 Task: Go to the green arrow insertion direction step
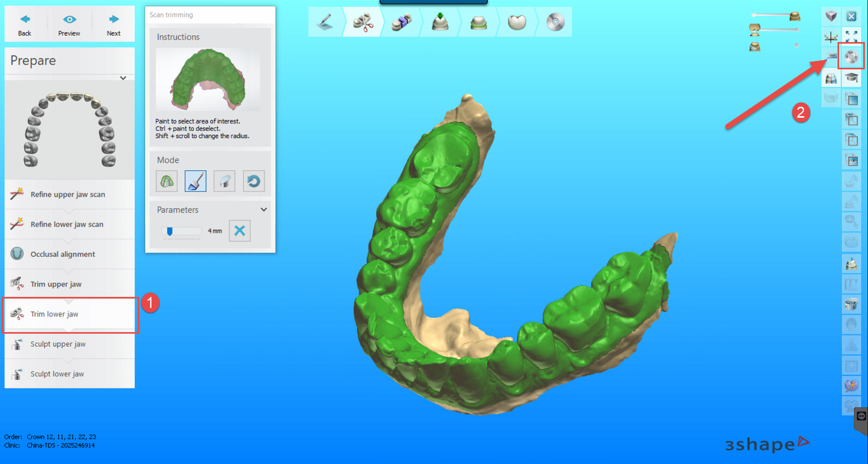click(x=440, y=23)
